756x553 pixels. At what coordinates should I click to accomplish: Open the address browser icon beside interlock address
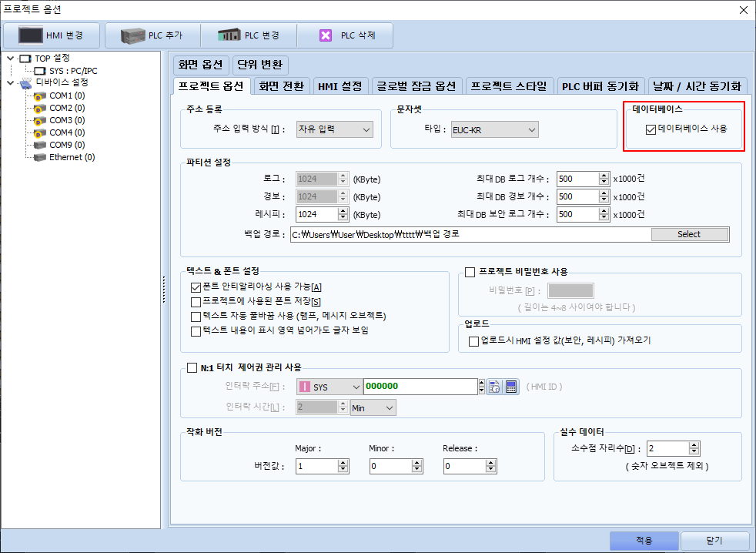tap(494, 387)
